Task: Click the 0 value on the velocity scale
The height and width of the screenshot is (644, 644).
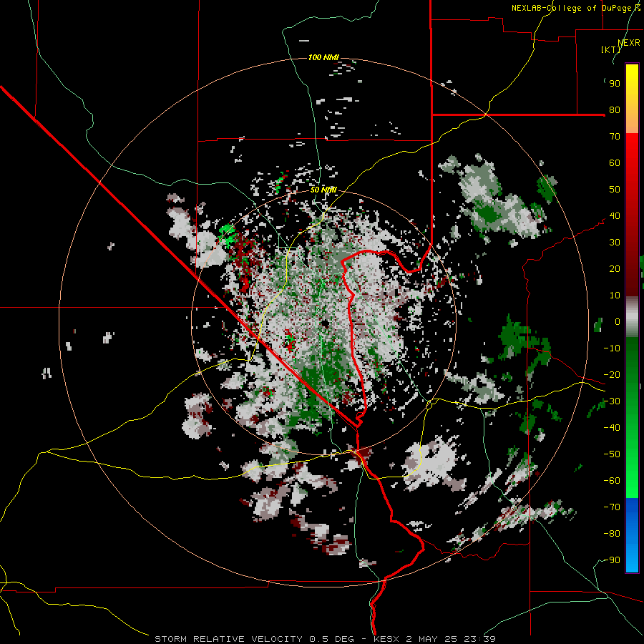Action: 618,322
